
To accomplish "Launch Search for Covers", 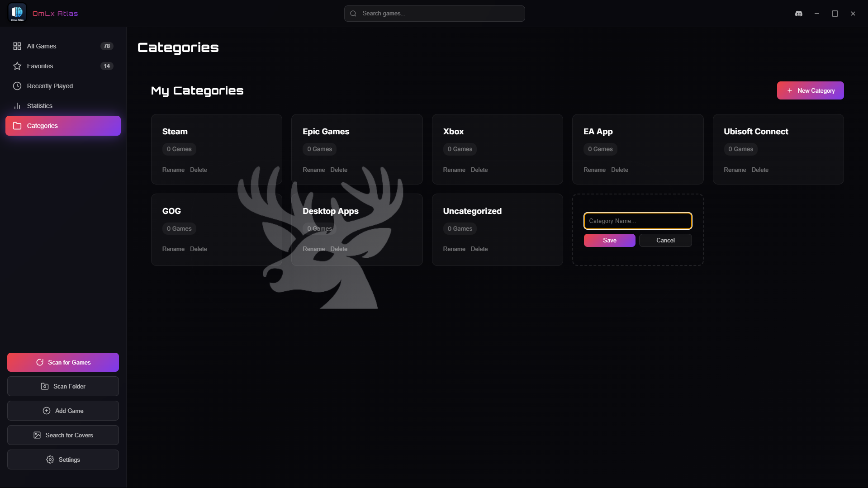I will (63, 435).
